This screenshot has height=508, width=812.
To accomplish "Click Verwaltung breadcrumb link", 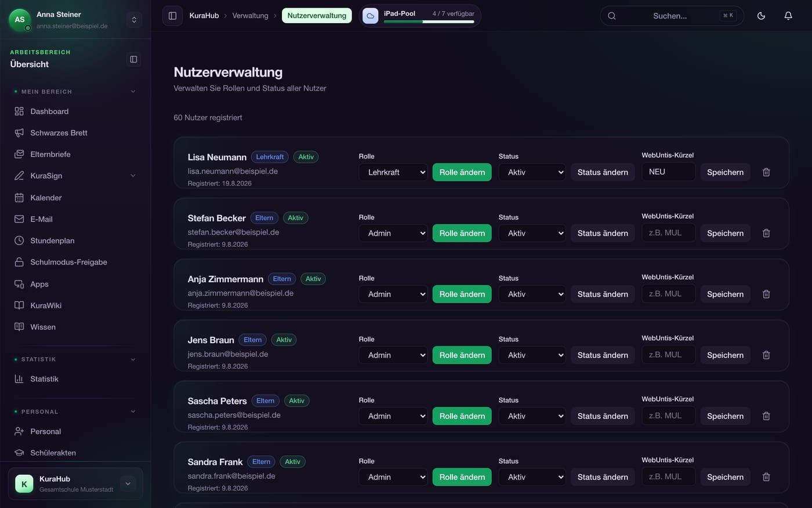I will [x=251, y=16].
